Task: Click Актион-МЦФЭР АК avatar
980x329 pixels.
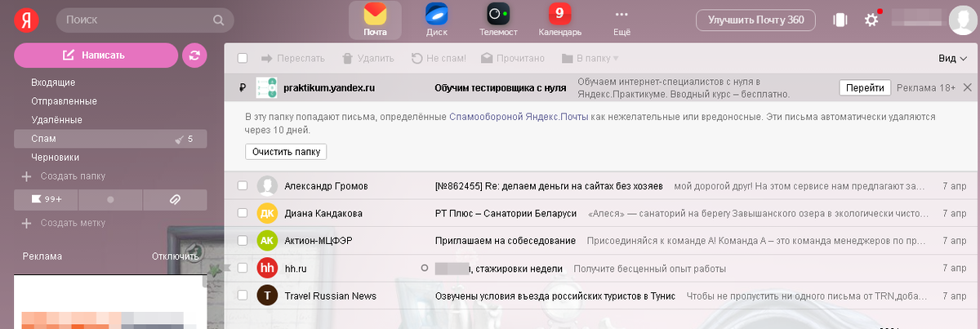Action: [x=266, y=241]
